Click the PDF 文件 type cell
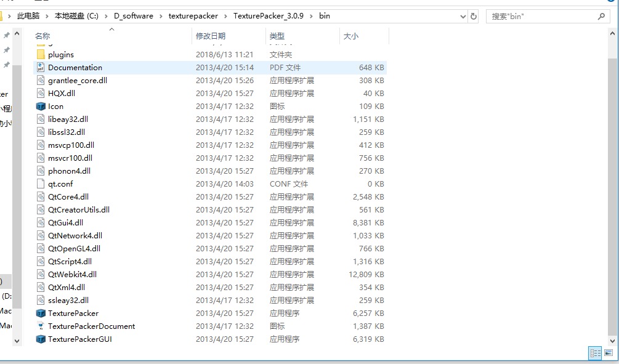 click(285, 68)
